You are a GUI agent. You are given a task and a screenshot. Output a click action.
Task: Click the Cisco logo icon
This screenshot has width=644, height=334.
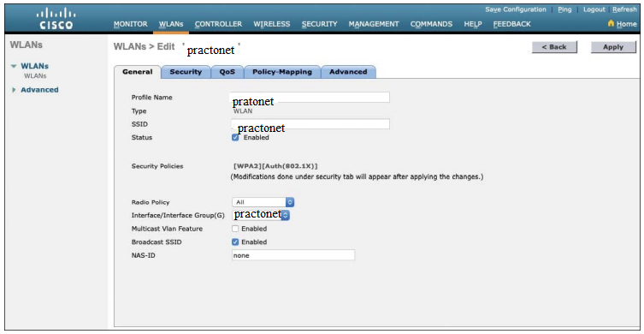[x=55, y=19]
